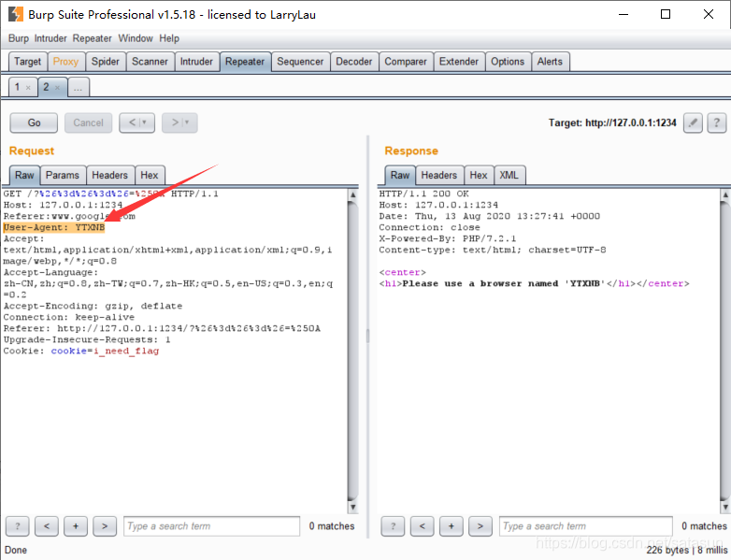Click the request search term field

point(211,526)
